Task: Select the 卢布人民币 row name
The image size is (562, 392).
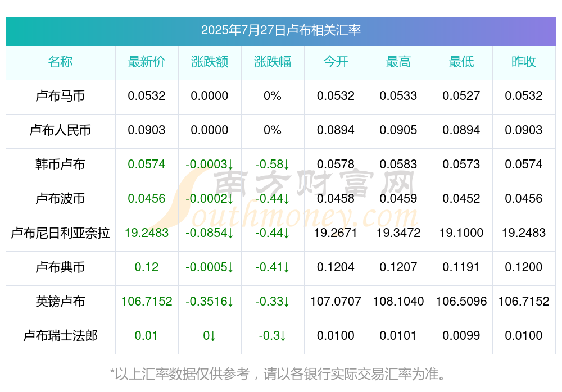Action: 60,130
